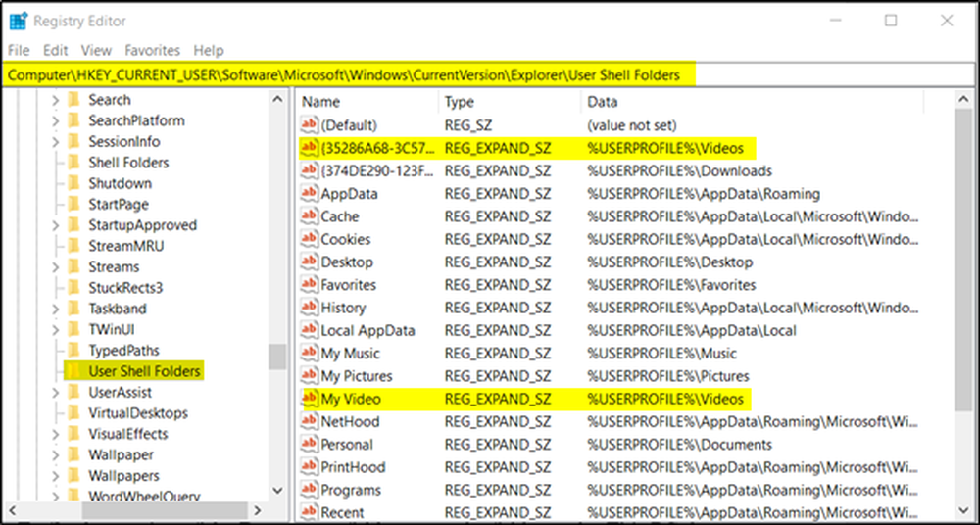Click the Wallpapers folder icon in tree

(73, 476)
